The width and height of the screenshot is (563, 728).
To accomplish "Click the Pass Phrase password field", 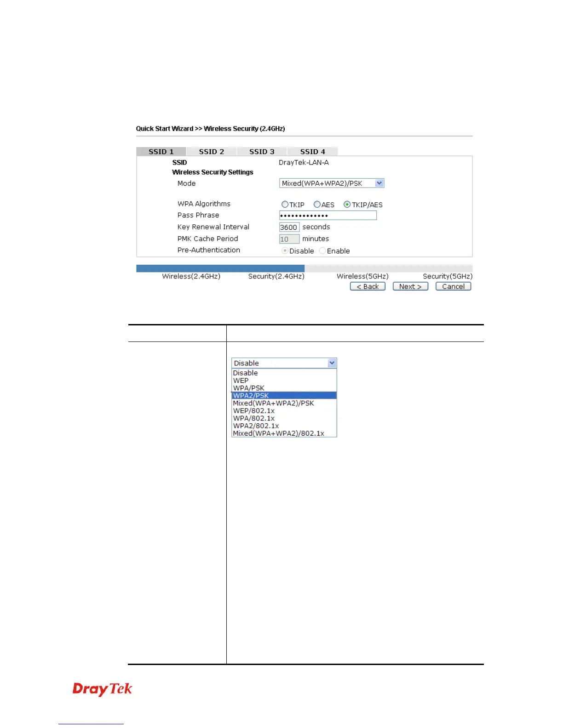I will (328, 215).
